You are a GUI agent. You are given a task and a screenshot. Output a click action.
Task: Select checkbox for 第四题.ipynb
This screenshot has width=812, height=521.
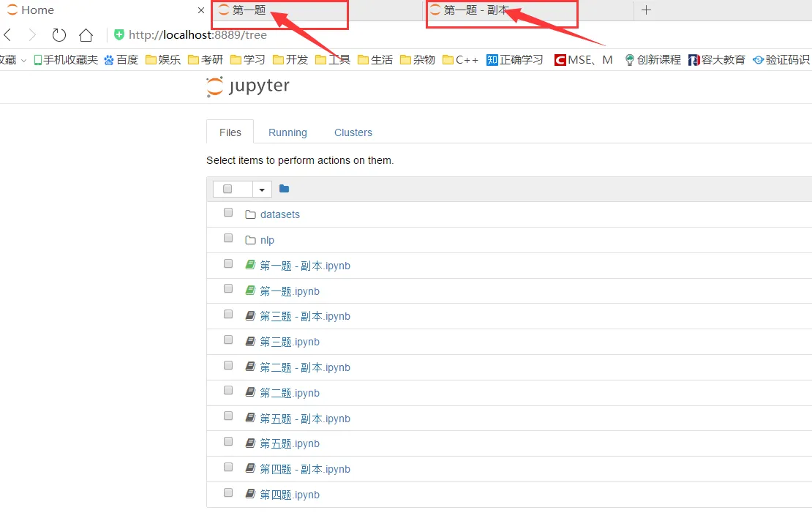coord(228,493)
